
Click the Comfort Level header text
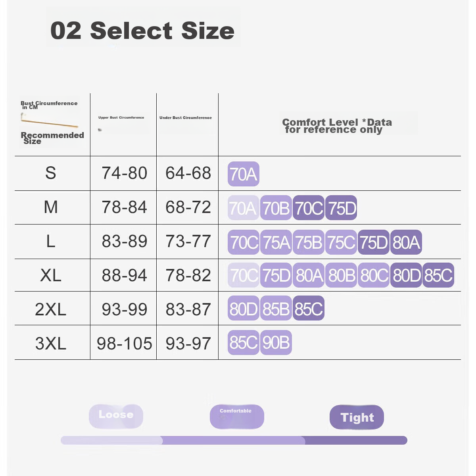(337, 126)
